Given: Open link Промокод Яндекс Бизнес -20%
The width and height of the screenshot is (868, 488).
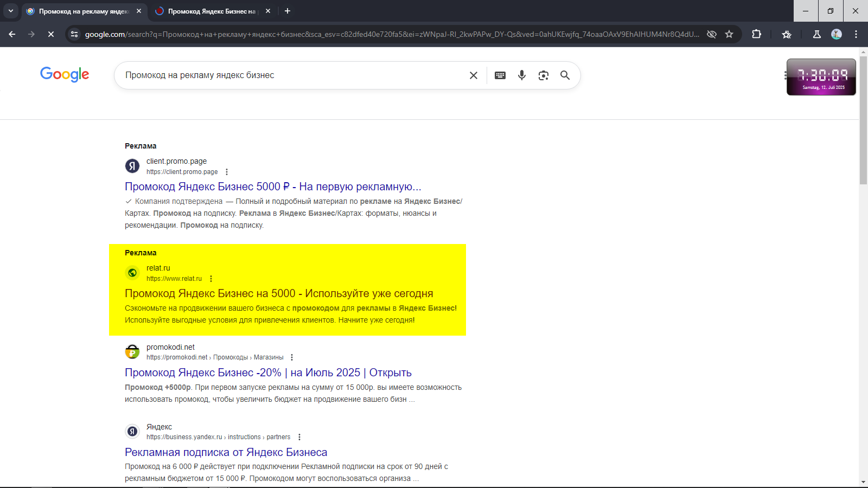Looking at the screenshot, I should (268, 373).
